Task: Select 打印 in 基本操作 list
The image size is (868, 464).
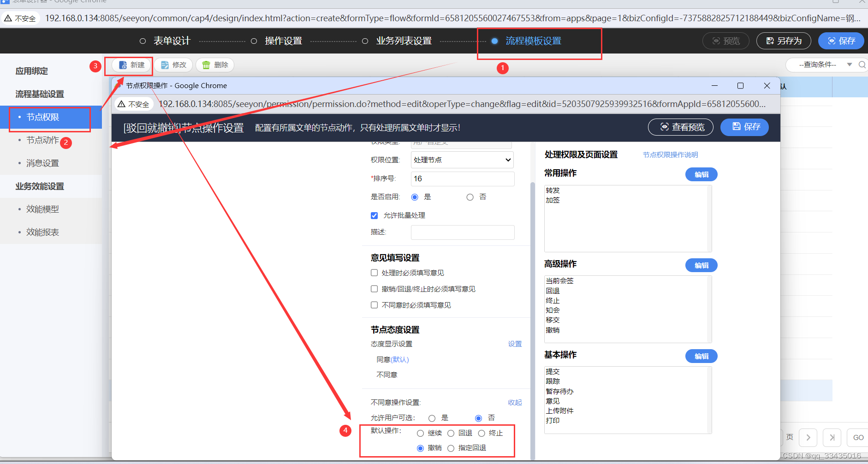Action: click(x=553, y=421)
